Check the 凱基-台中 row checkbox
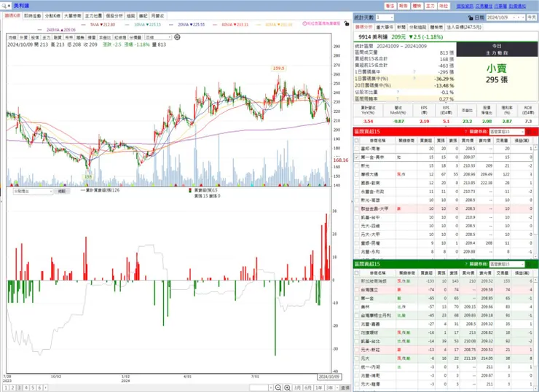The height and width of the screenshot is (392, 539). point(356,217)
